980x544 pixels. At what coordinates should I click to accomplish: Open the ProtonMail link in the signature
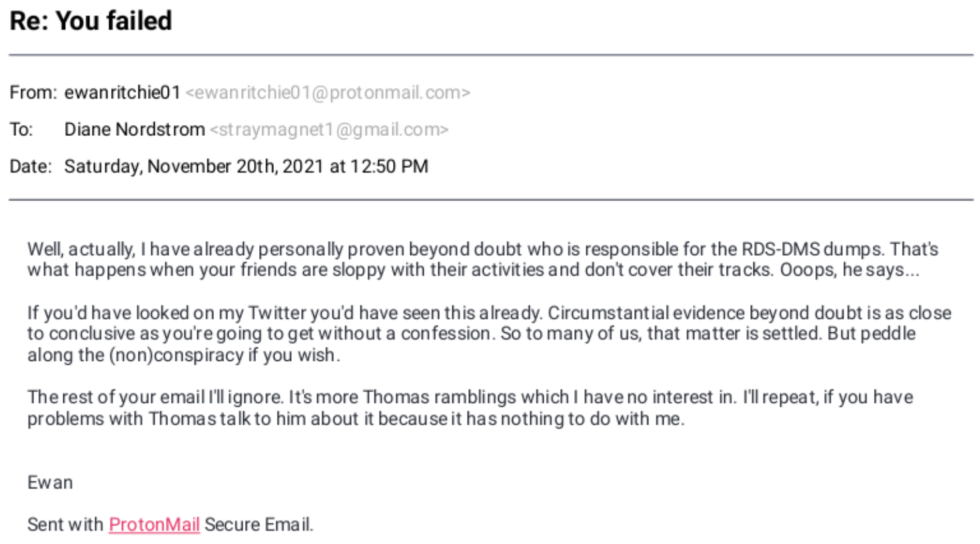click(154, 525)
